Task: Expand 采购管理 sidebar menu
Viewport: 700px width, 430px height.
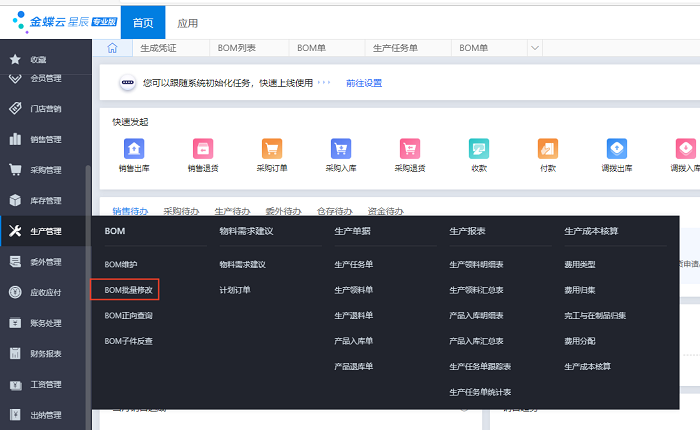Action: pos(45,170)
